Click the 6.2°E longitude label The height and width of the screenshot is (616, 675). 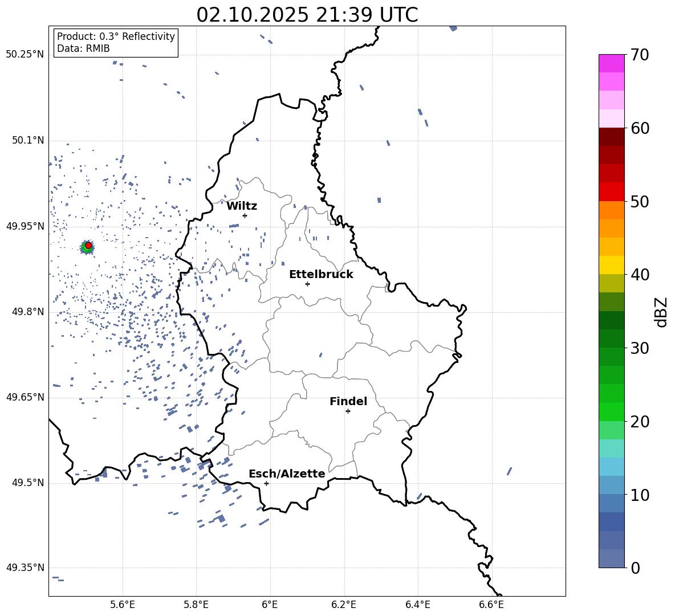344,605
